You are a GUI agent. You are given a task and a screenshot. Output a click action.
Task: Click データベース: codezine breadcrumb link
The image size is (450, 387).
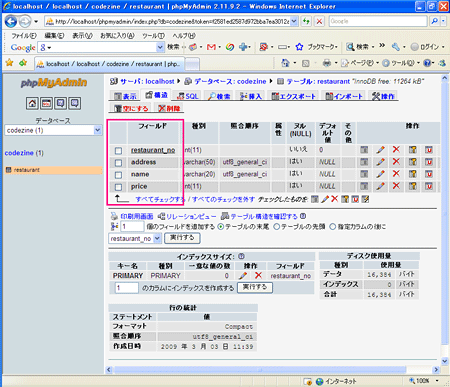(x=230, y=81)
